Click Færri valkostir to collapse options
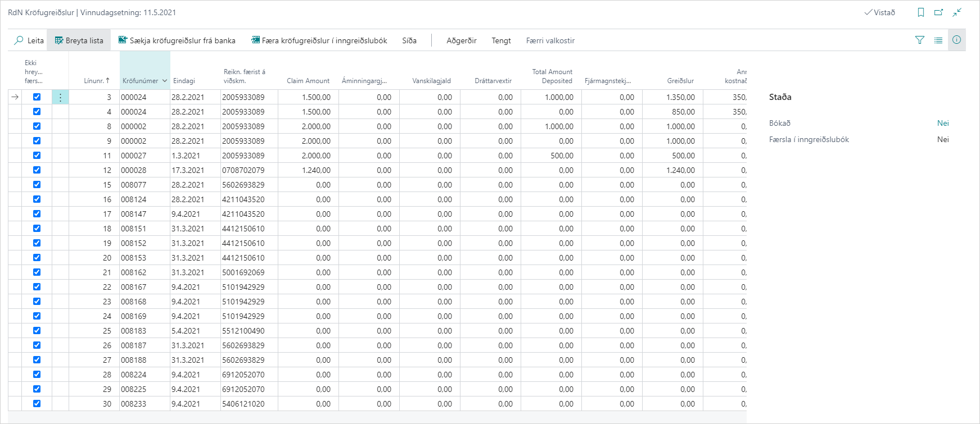This screenshot has height=424, width=980. click(x=550, y=40)
